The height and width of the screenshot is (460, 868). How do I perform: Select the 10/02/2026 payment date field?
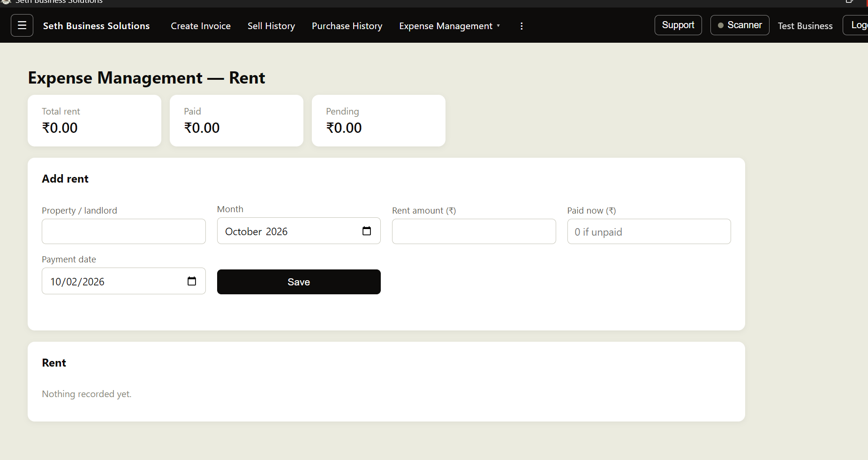coord(124,281)
